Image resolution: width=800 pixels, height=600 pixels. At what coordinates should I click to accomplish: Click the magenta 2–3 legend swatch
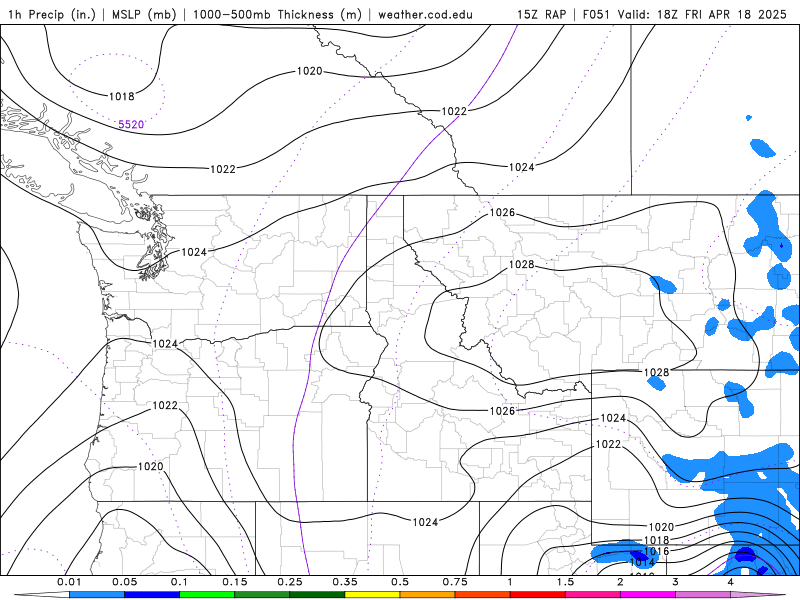648,595
